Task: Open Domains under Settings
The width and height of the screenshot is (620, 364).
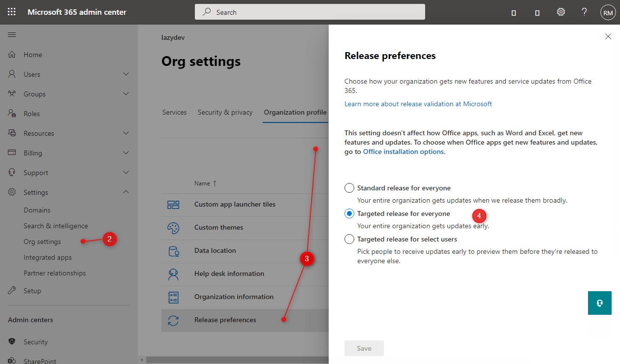Action: (x=37, y=210)
